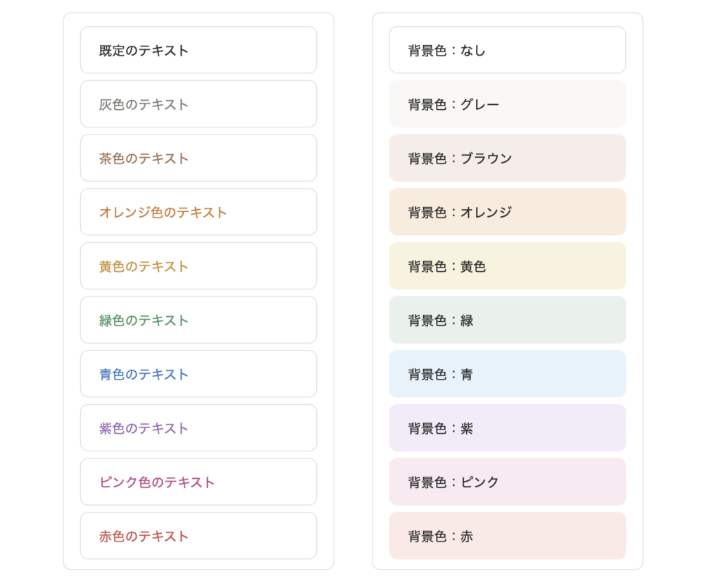
Task: Select the brown background swatch 背景色：ブラウン
Action: point(508,158)
